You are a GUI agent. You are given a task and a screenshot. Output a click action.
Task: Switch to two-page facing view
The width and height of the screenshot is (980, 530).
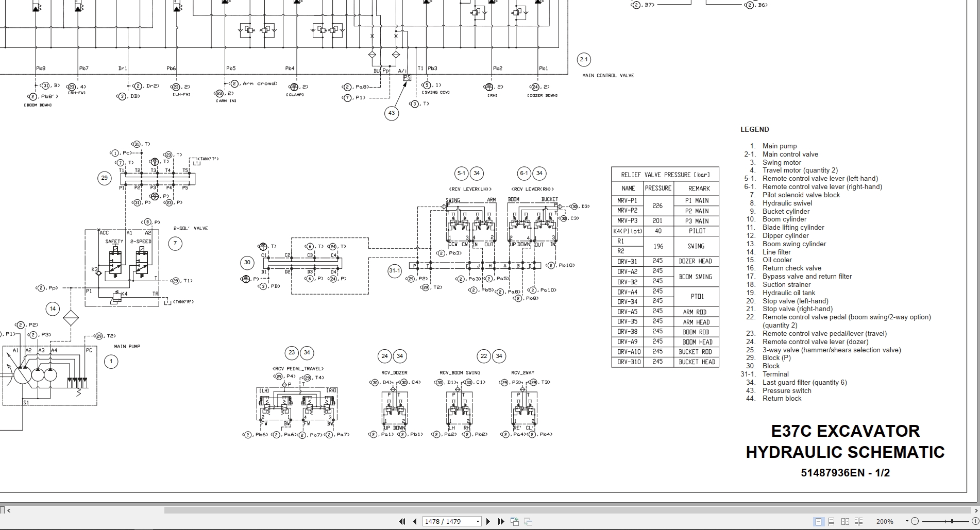(845, 521)
